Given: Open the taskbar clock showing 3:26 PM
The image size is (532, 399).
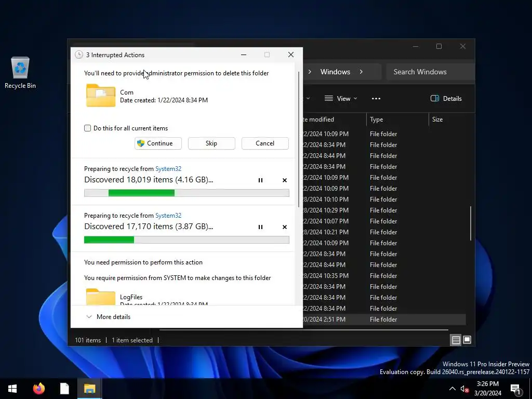Looking at the screenshot, I should pyautogui.click(x=487, y=389).
